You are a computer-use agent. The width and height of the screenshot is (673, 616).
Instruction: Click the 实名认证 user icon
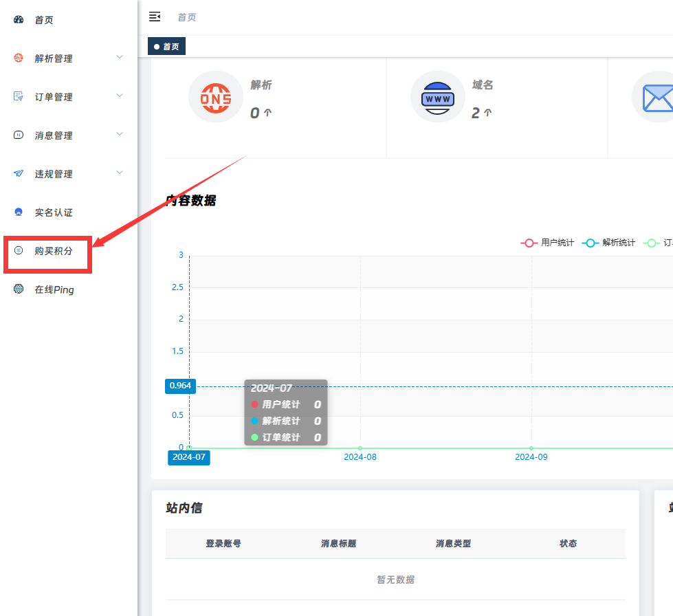(x=19, y=212)
